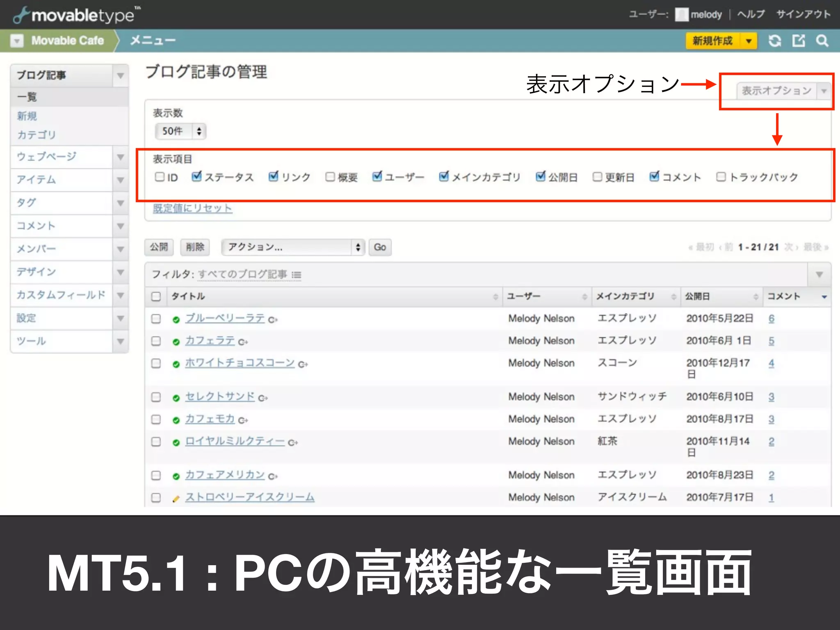Click the draft pencil icon for ストロベリーアイスクリーム
The image size is (840, 630).
pyautogui.click(x=176, y=498)
